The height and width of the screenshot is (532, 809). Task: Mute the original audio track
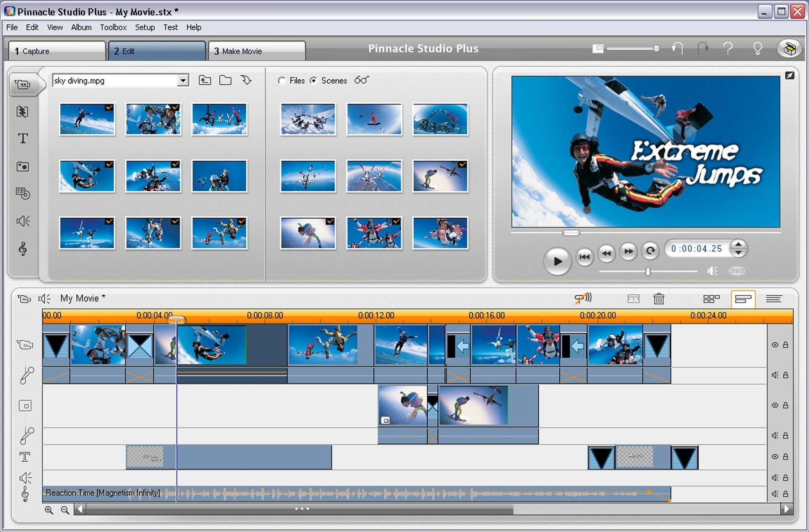[x=775, y=375]
